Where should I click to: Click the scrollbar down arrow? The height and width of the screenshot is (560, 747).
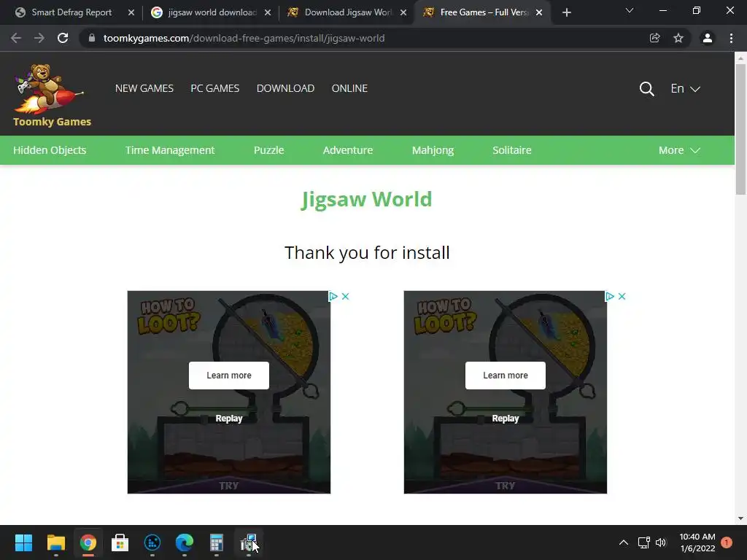click(740, 518)
